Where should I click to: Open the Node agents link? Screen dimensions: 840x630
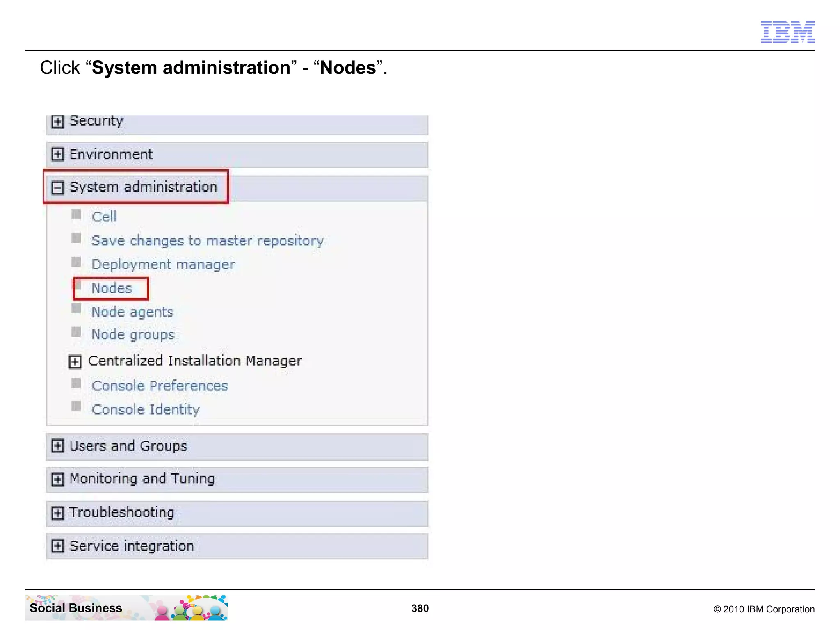(132, 312)
